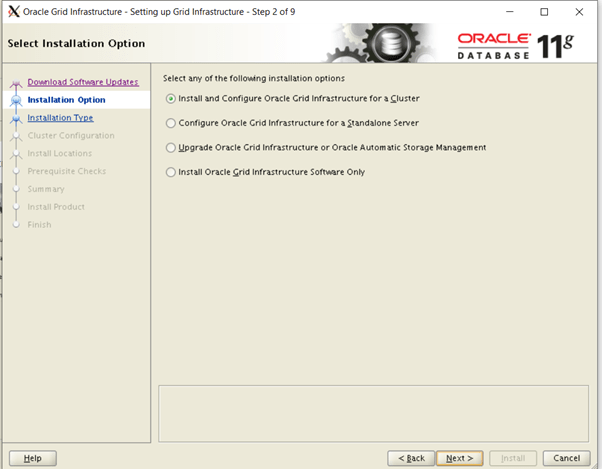Select Upgrade Grid Infrastructure or Automatic Storage Management
The width and height of the screenshot is (602, 469).
[x=171, y=147]
